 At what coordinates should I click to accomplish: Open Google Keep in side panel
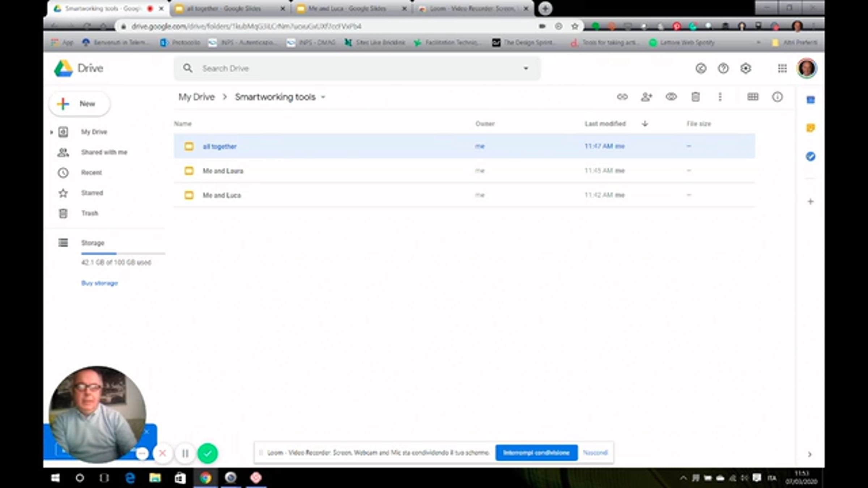[x=810, y=128]
